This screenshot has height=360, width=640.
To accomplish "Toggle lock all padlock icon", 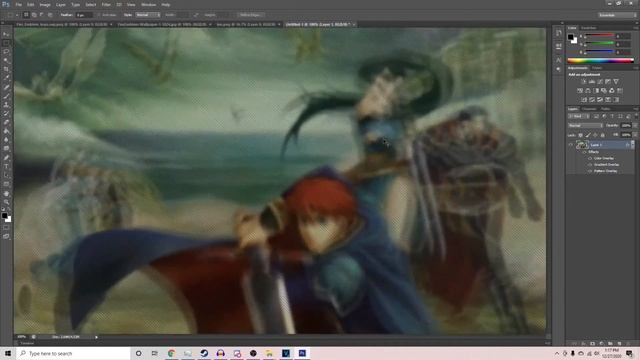I will (x=602, y=135).
